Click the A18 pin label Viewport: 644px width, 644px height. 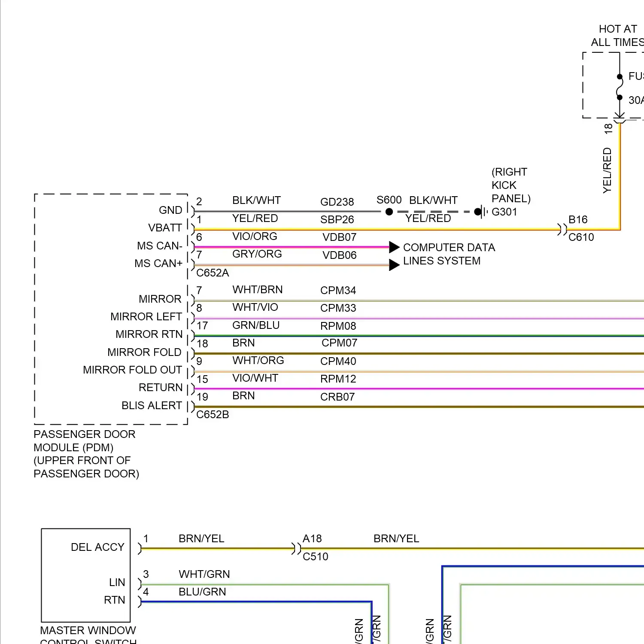[312, 538]
